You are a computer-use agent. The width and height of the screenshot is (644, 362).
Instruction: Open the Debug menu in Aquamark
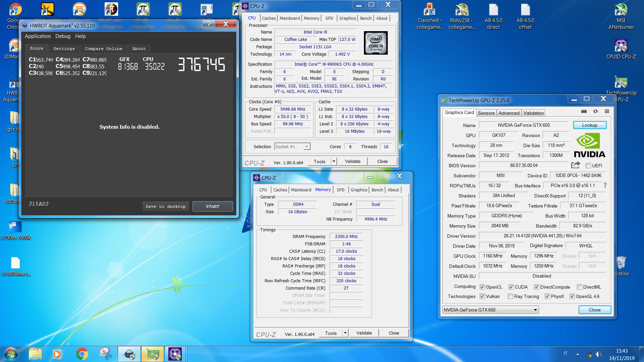[63, 36]
